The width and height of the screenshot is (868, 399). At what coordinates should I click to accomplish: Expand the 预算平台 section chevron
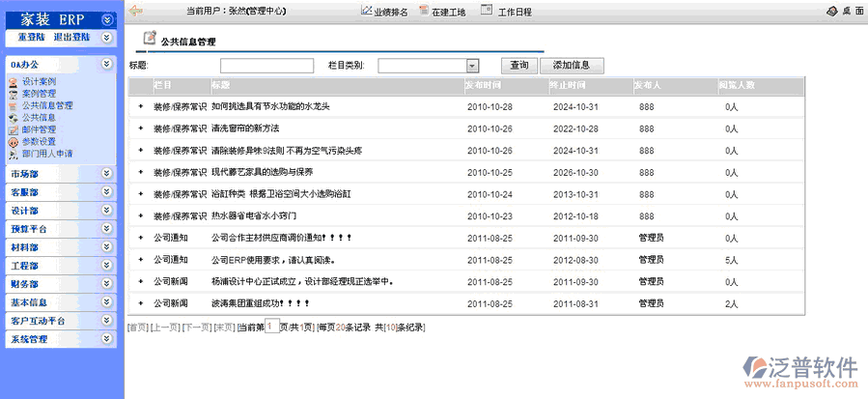[107, 229]
